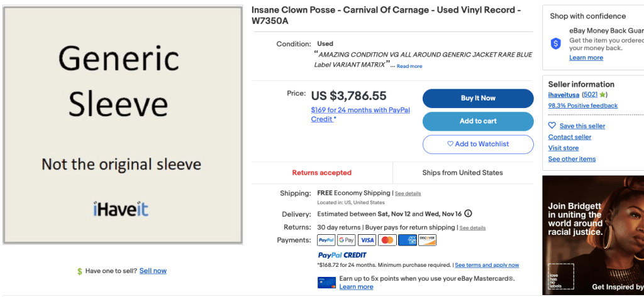Image resolution: width=644 pixels, height=297 pixels.
Task: Click the American Express card icon
Action: pyautogui.click(x=408, y=240)
